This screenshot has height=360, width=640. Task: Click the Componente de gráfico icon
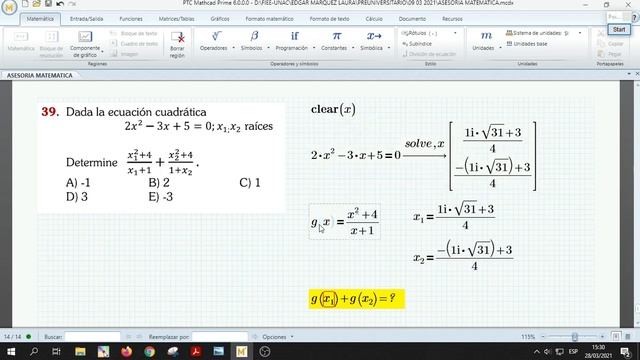tap(85, 36)
